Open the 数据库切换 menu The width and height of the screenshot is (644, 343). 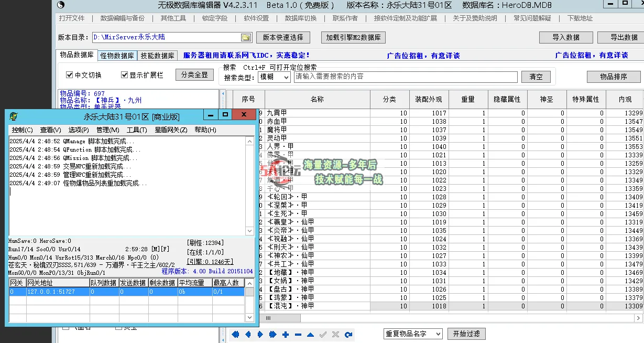click(x=301, y=18)
